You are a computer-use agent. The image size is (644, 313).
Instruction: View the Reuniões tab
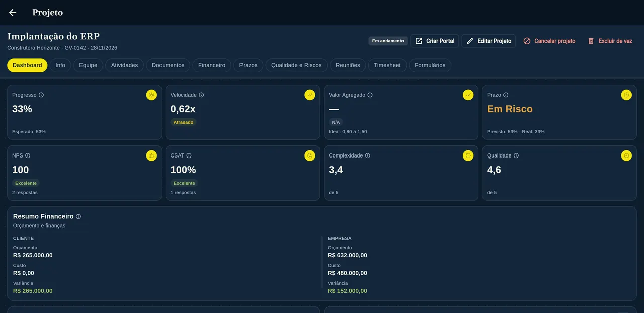[348, 65]
